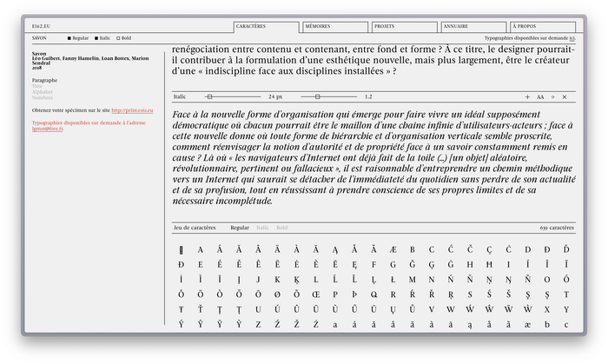Click the italic specimen paragraph text
608x364 pixels.
(x=373, y=157)
